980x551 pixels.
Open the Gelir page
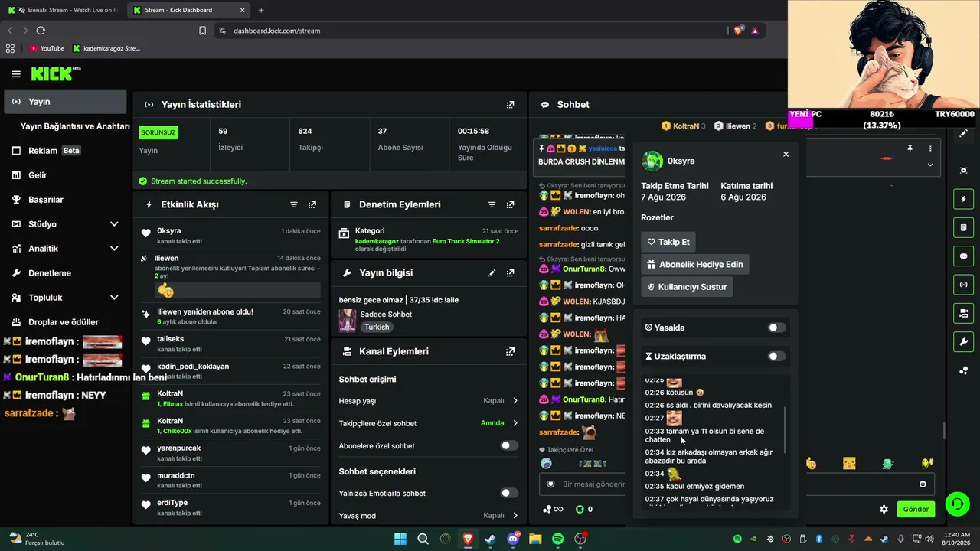point(64,175)
